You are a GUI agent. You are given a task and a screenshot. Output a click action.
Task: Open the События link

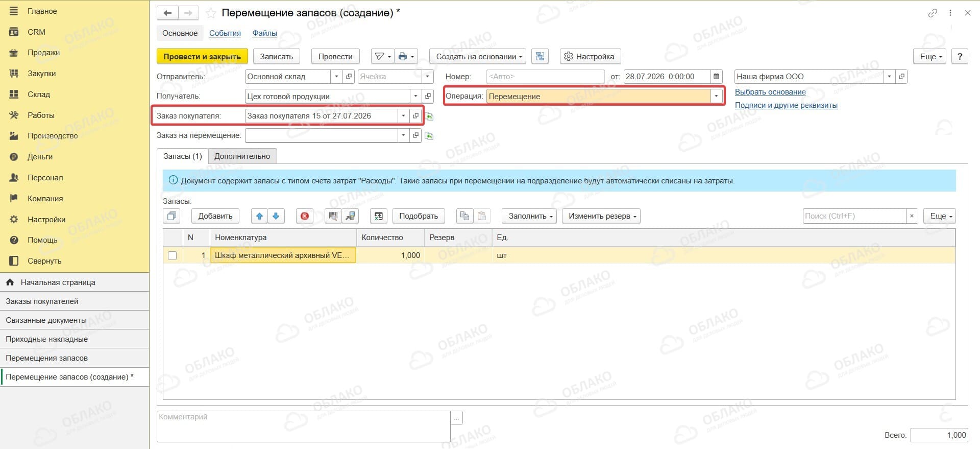225,33
